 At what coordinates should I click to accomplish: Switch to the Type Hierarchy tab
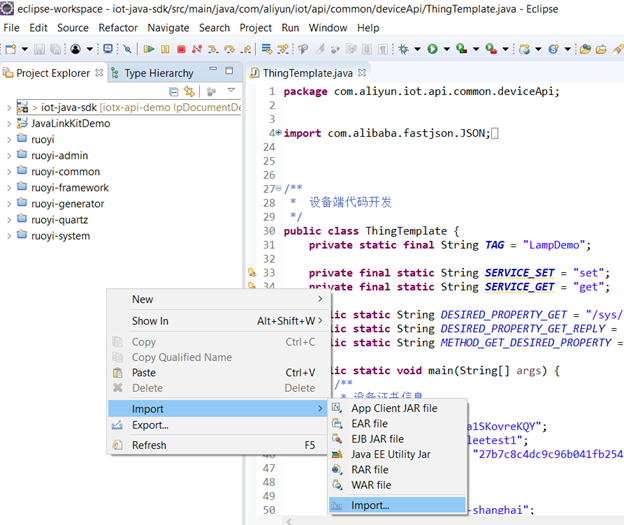(x=159, y=73)
